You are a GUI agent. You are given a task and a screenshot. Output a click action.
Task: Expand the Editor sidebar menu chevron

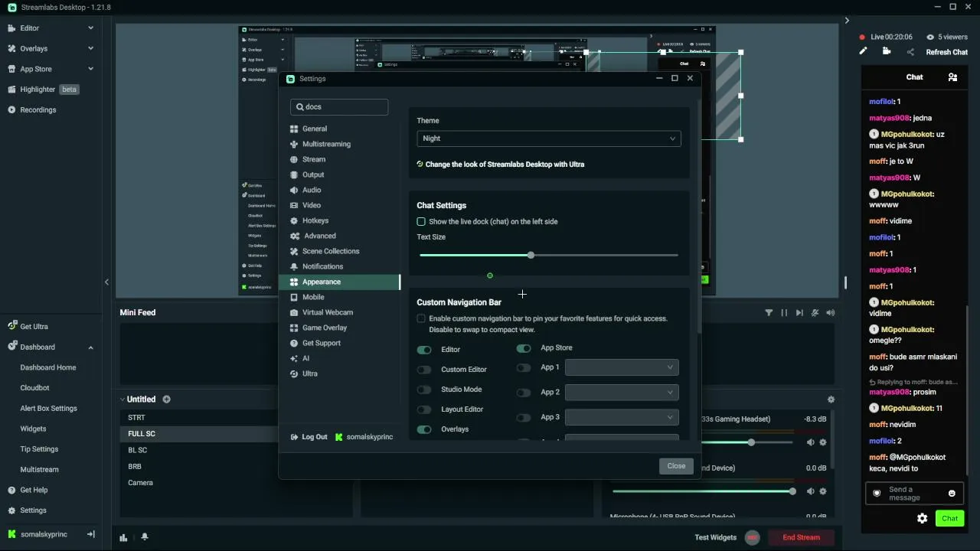pyautogui.click(x=90, y=28)
